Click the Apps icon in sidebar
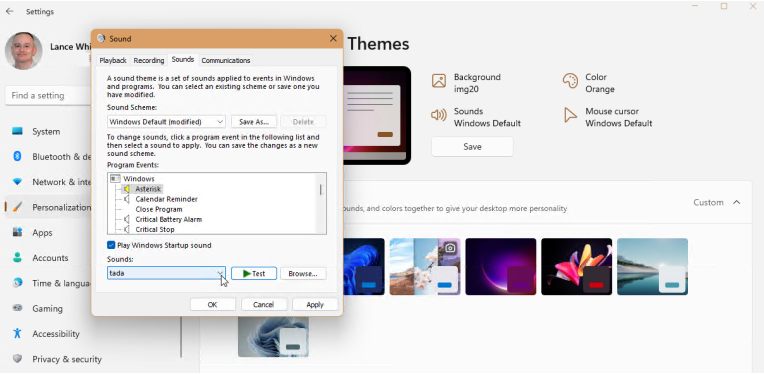This screenshot has height=374, width=764. [18, 232]
